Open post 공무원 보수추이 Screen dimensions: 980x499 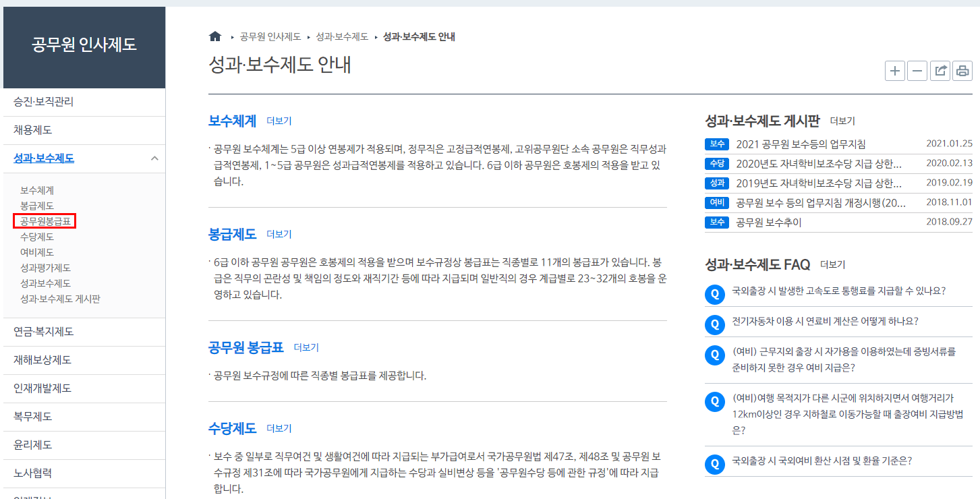769,223
